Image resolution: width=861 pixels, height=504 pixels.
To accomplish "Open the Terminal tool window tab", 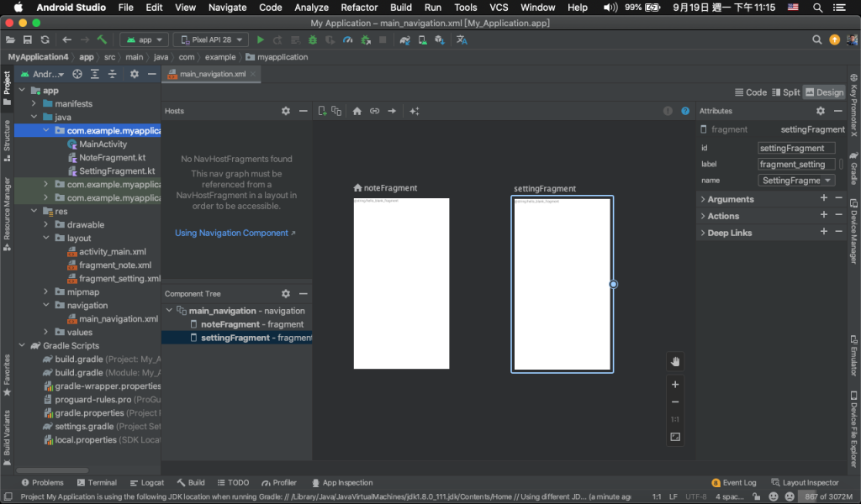I will [x=98, y=483].
